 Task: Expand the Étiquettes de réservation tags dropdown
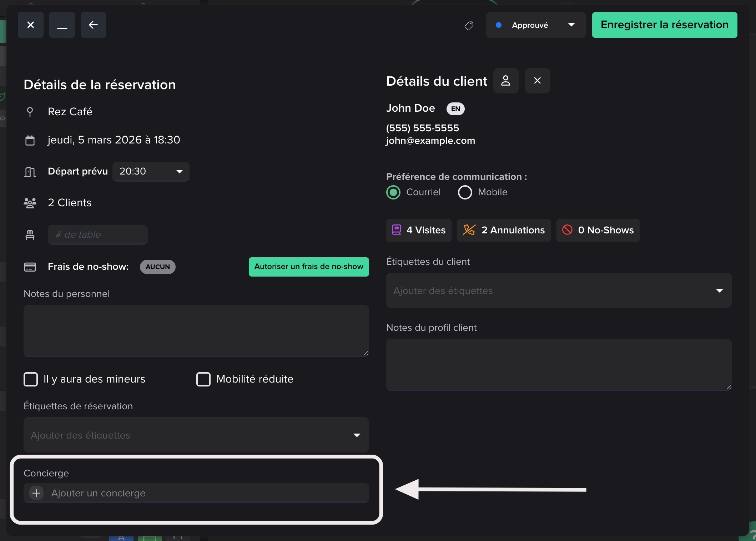(x=196, y=435)
